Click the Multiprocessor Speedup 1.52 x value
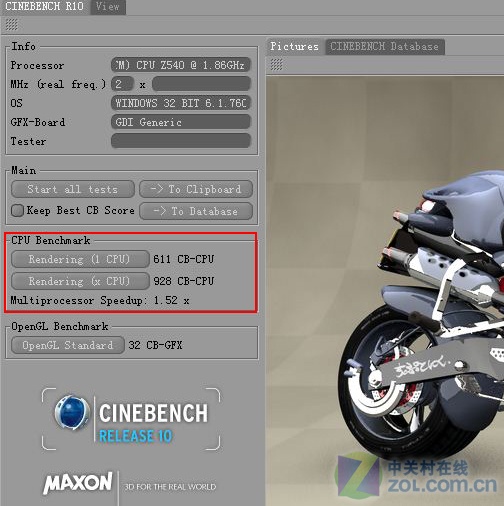The image size is (504, 506). pos(171,300)
